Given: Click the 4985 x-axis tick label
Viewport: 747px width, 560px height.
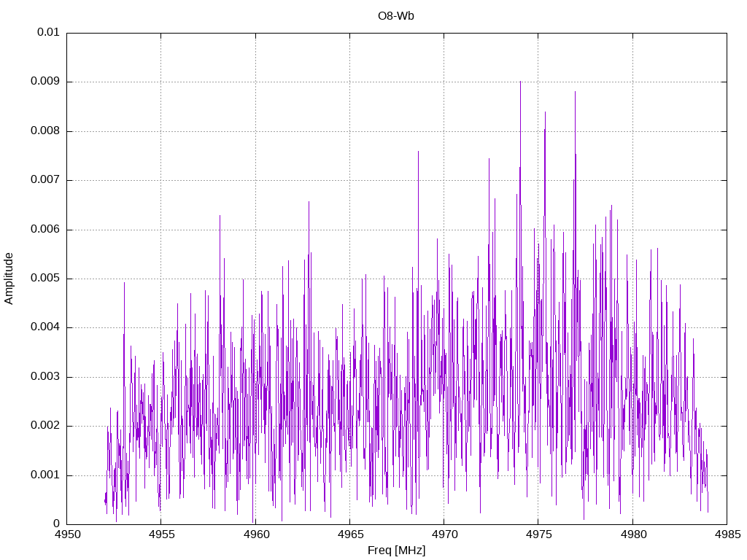Looking at the screenshot, I should [726, 535].
